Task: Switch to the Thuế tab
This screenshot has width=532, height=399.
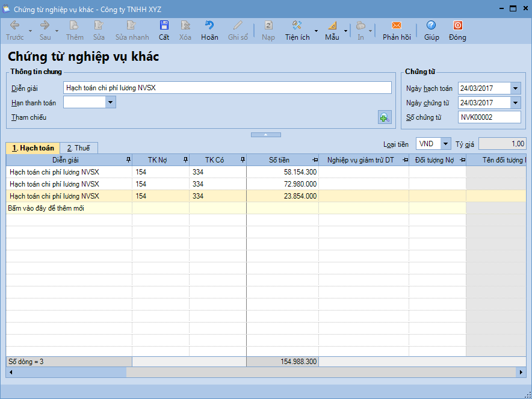Action: pos(78,148)
